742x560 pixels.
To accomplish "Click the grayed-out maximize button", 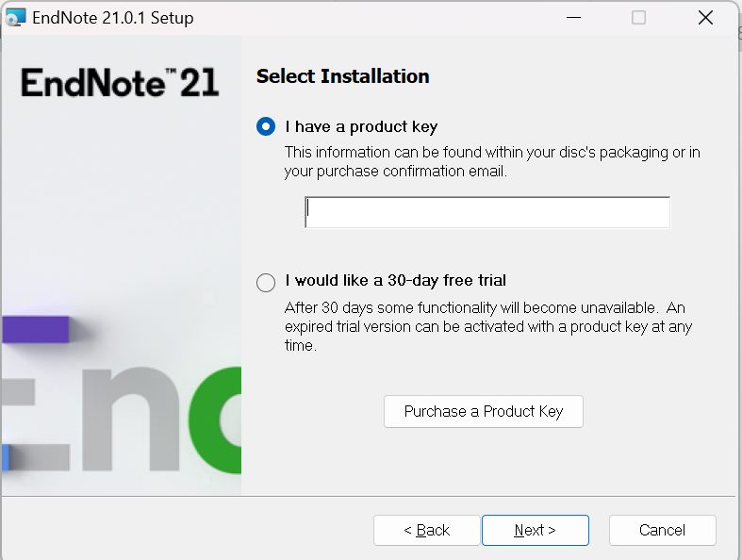I will (x=638, y=18).
